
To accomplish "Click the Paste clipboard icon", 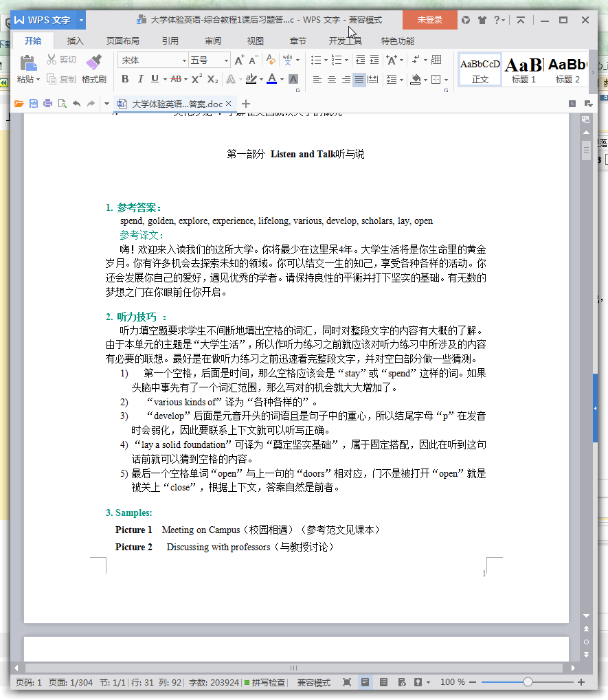I will coord(28,63).
